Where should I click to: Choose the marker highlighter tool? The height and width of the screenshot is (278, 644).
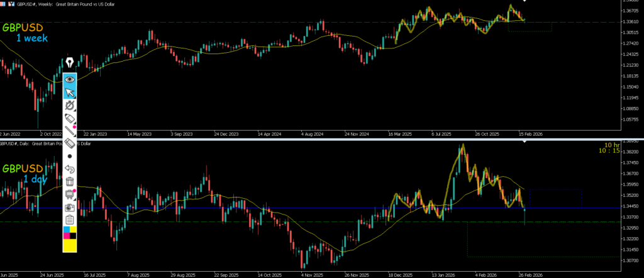[x=70, y=118]
